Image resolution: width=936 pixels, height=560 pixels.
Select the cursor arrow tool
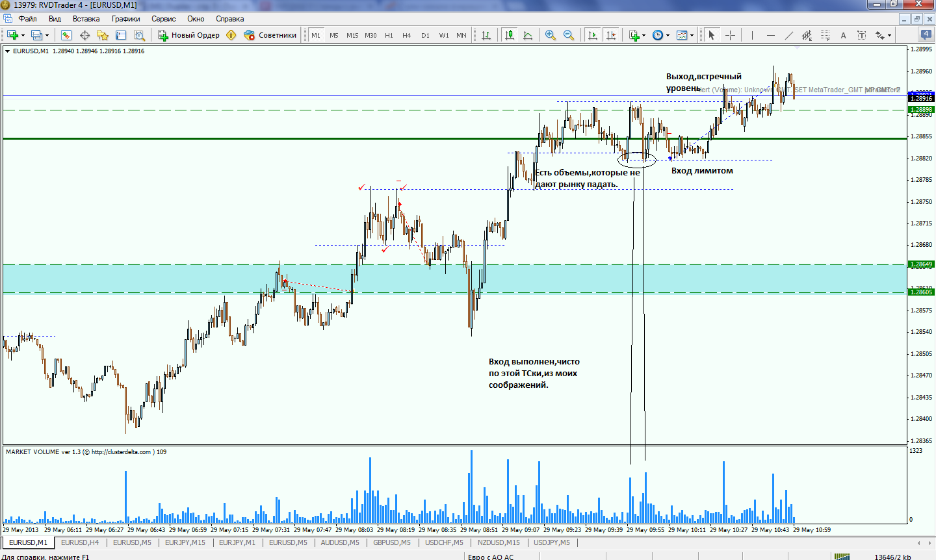(712, 35)
